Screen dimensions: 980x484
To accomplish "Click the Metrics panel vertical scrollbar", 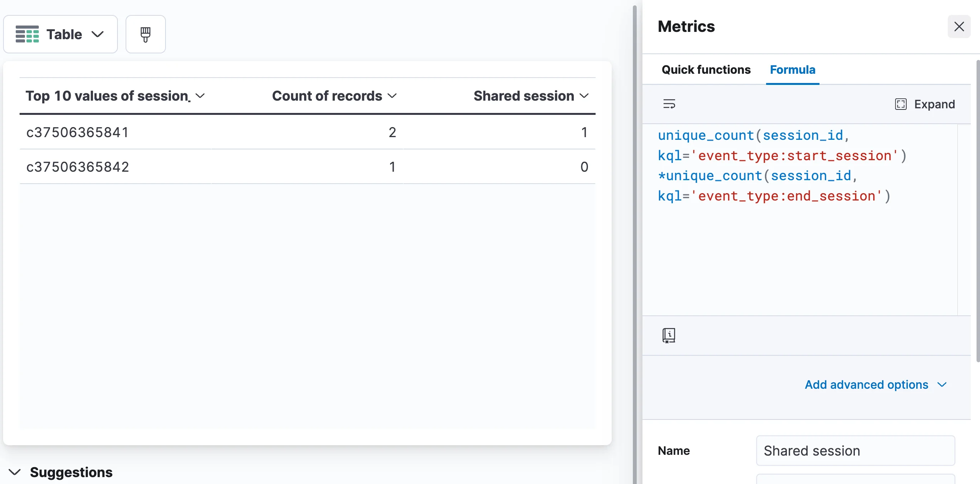I will (978, 211).
